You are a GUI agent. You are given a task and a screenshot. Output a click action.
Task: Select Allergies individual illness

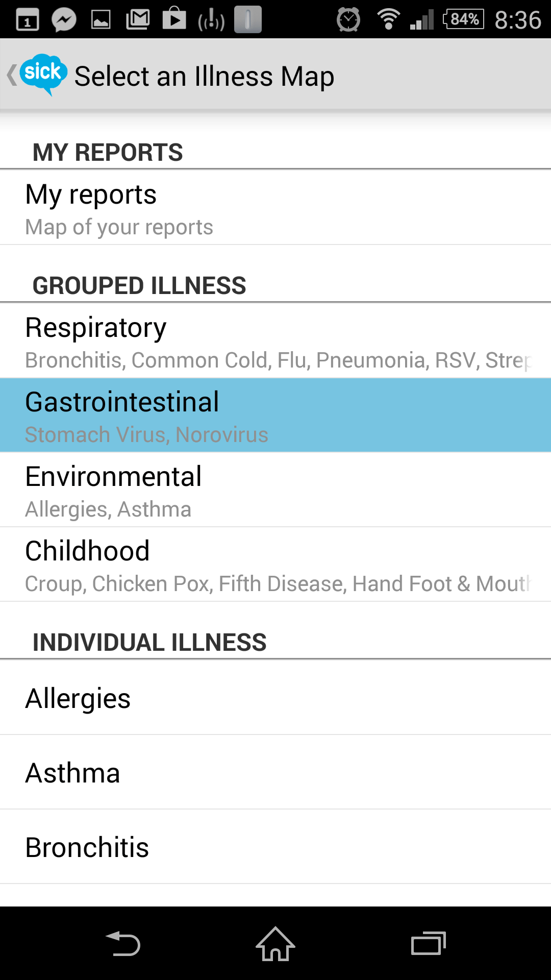point(275,698)
